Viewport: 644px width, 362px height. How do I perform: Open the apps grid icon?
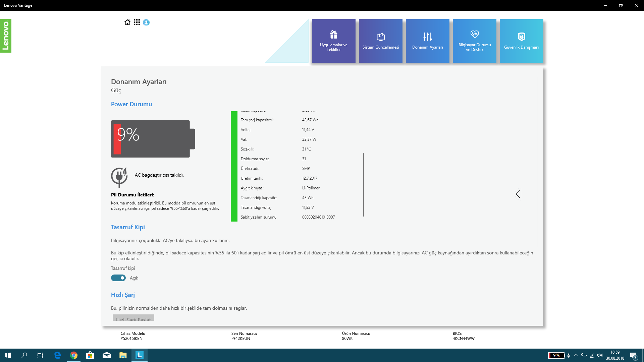137,22
